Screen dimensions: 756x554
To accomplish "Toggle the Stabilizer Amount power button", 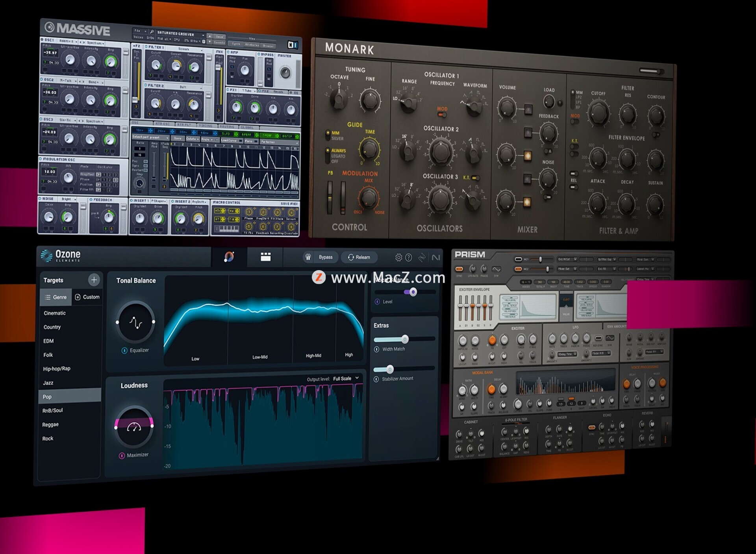I will coord(376,379).
